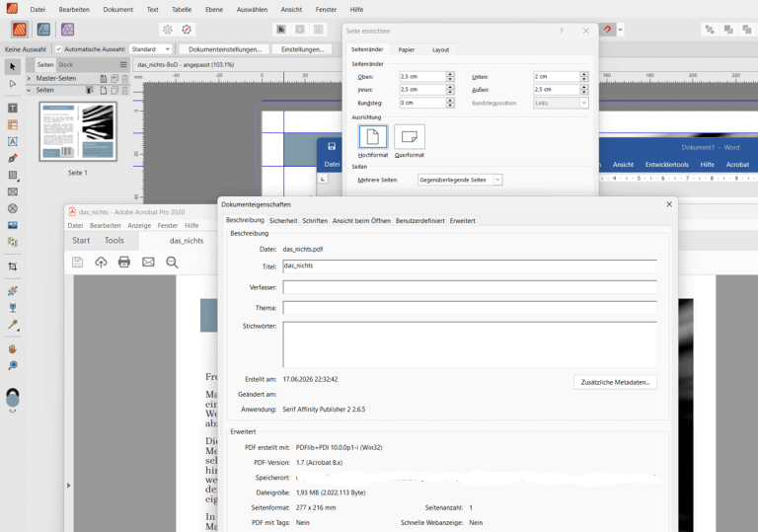Screen dimensions: 758x532
Task: Click the Verfasser input field
Action: coord(470,287)
